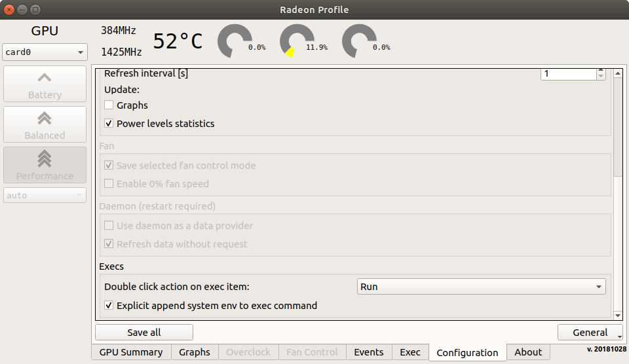
Task: Click the Save all button
Action: 144,333
